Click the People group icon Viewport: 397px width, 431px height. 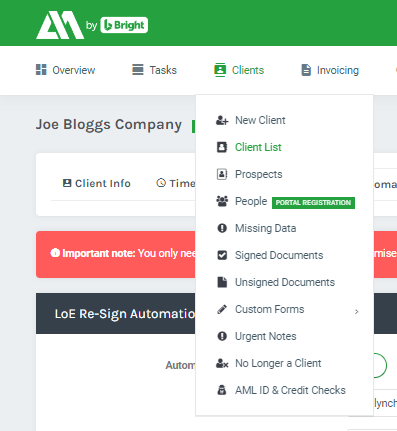pos(222,201)
